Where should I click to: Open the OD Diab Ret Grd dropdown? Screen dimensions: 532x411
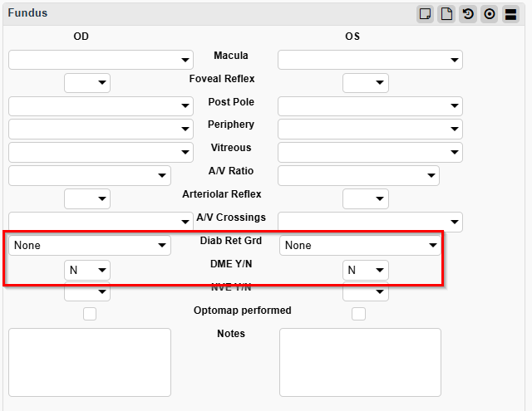(90, 245)
